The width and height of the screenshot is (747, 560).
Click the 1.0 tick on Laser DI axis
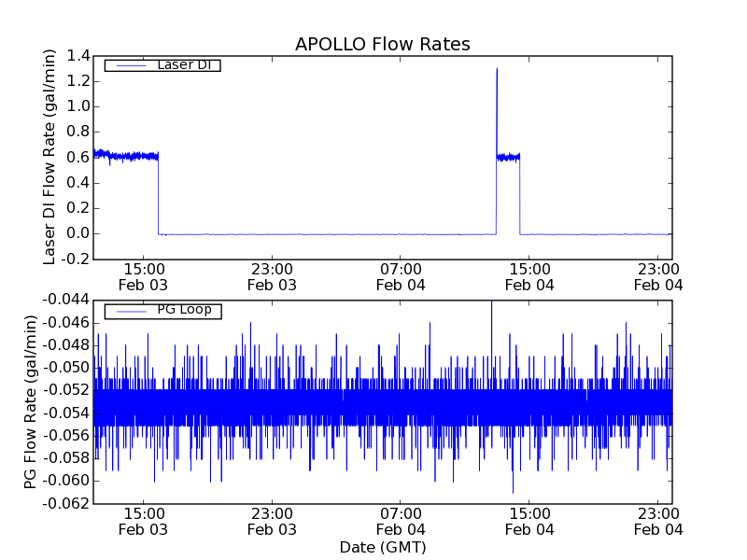pos(78,106)
